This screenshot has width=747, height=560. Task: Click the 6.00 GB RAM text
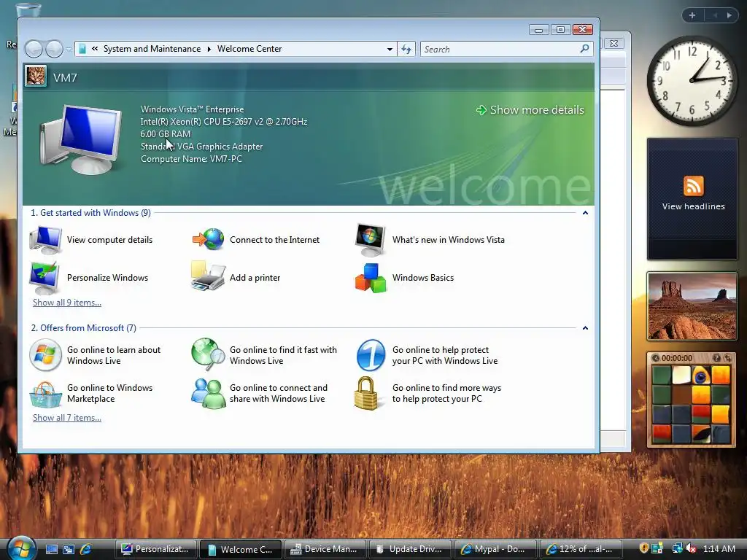(166, 134)
